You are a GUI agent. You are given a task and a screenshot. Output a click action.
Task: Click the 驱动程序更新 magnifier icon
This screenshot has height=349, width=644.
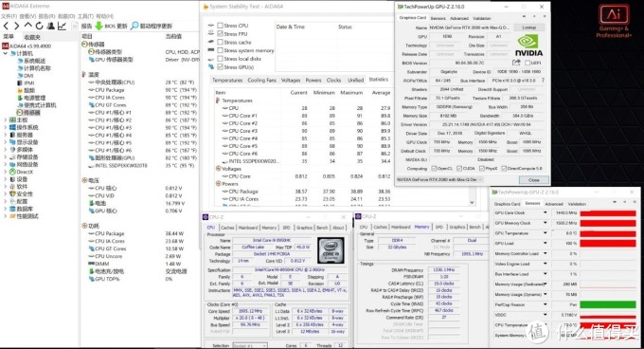pos(134,26)
